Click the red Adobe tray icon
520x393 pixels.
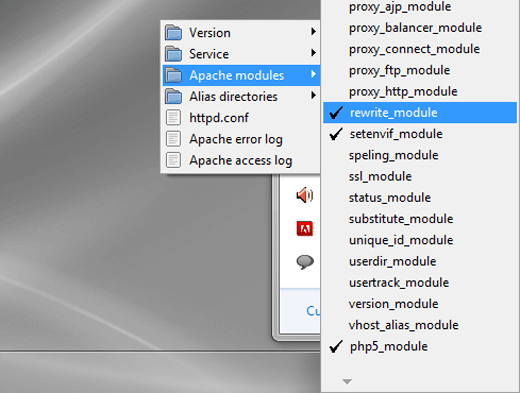[x=305, y=229]
